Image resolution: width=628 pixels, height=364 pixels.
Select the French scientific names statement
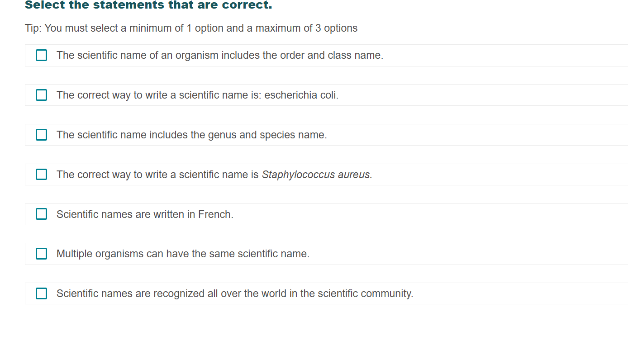[145, 214]
